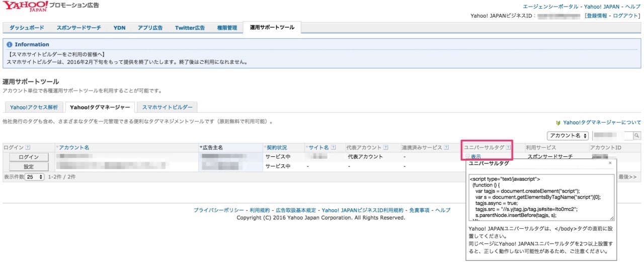Click the help icon next to サイト名 header
644x265 pixels.
pos(333,147)
